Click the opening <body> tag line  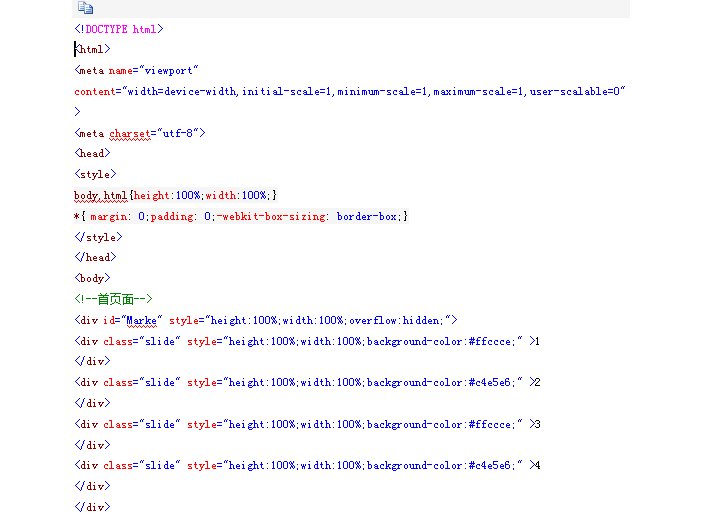click(x=93, y=278)
